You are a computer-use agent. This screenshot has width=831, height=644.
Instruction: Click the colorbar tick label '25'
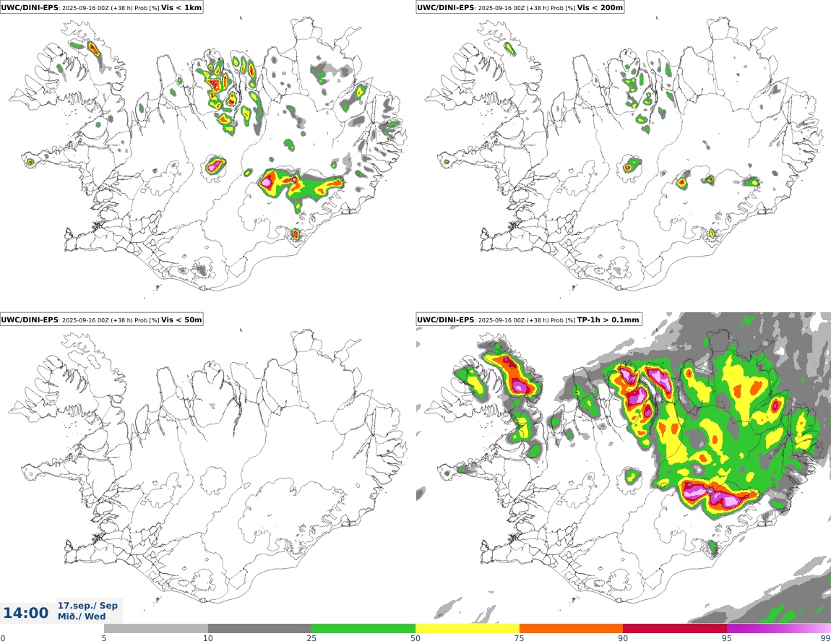(311, 639)
